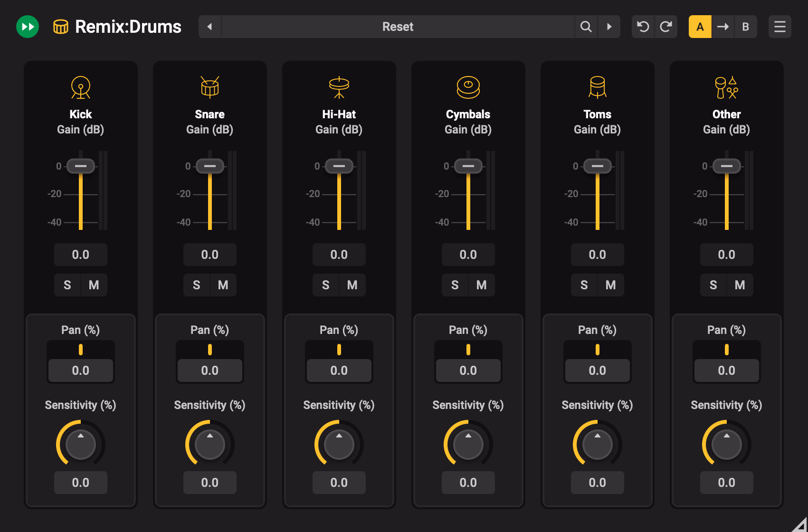Click the Toms icon
Screen dimensions: 808x532
[598, 87]
